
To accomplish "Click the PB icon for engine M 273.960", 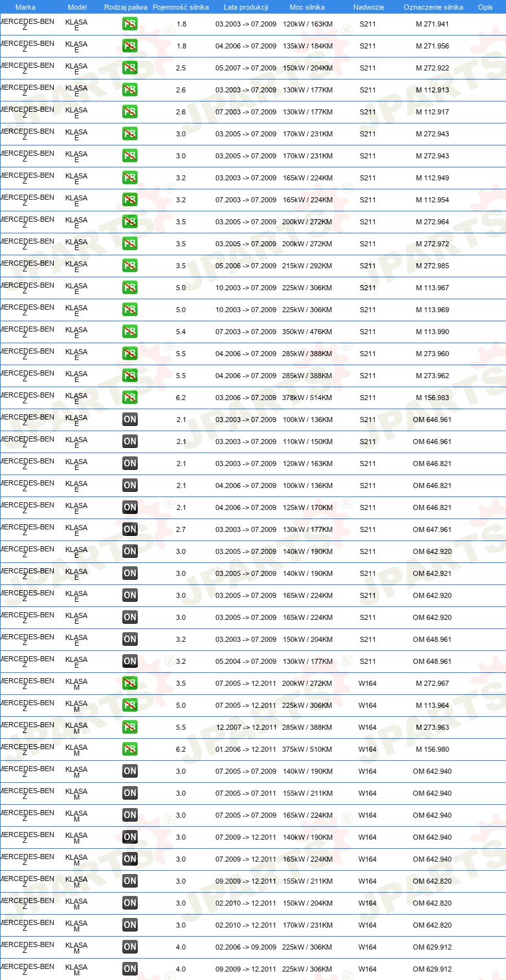I will click(130, 354).
